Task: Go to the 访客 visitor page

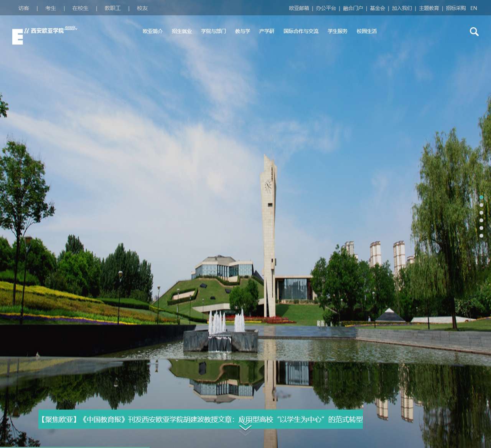Action: pyautogui.click(x=24, y=8)
